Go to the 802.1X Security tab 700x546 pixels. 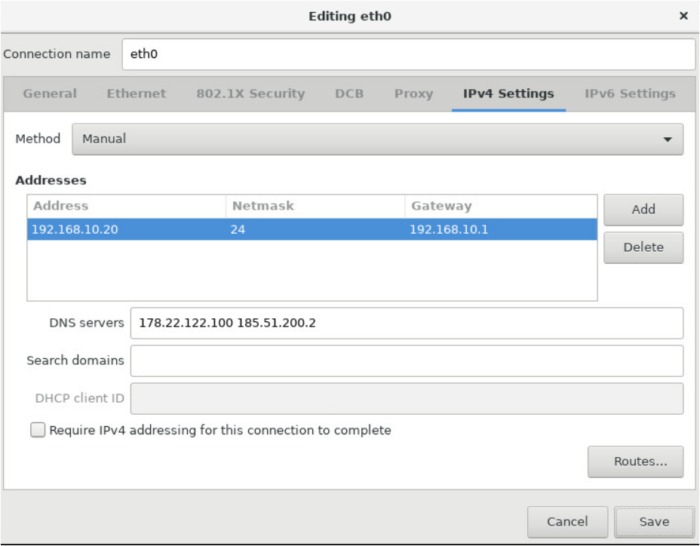250,94
